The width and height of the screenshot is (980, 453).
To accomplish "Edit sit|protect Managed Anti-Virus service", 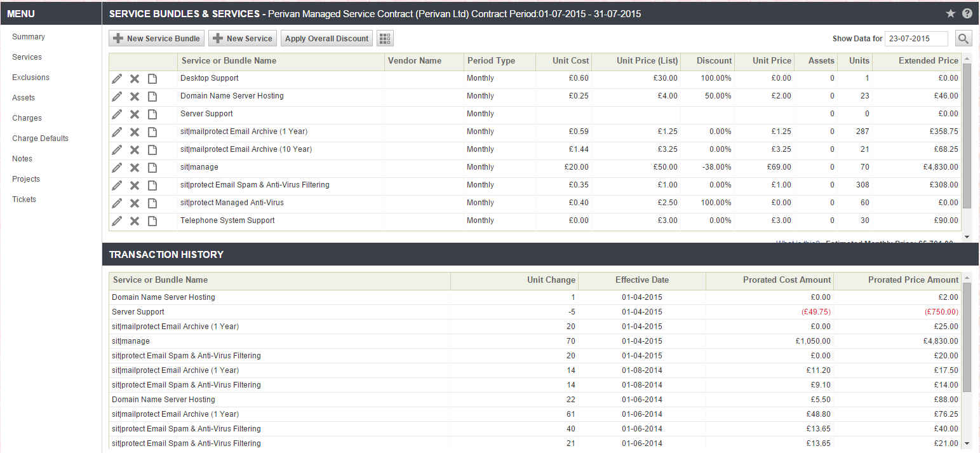I will click(117, 203).
